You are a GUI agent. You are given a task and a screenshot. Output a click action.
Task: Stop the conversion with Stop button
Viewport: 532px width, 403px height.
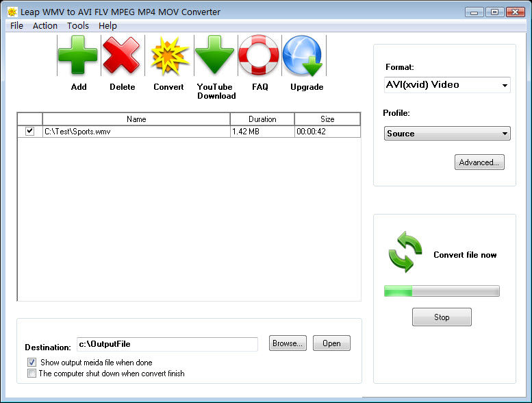coord(442,317)
